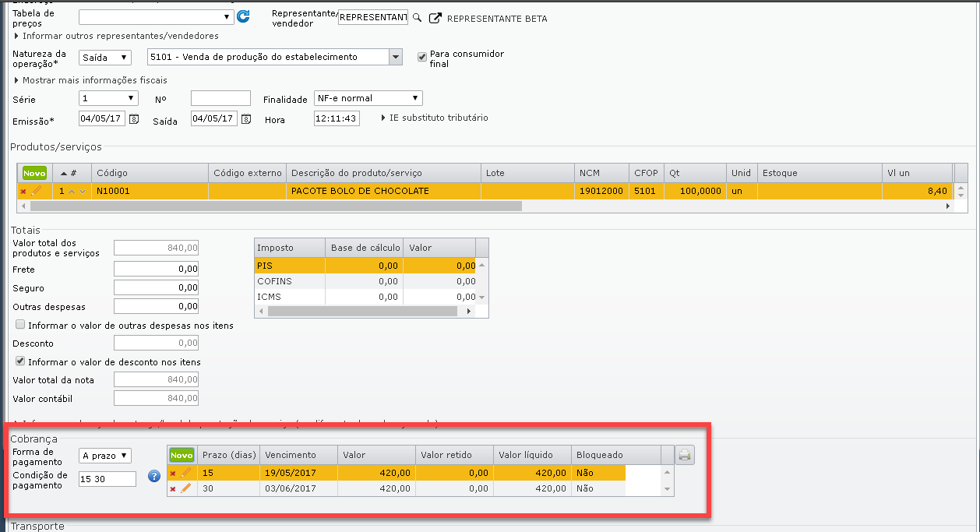Move product item 1 up
The width and height of the screenshot is (980, 532).
[72, 191]
